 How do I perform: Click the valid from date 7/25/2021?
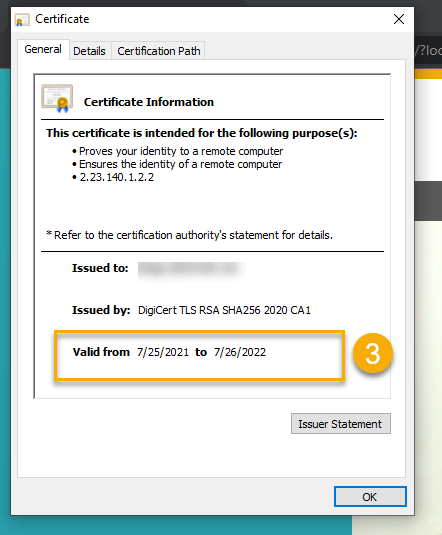[x=163, y=352]
